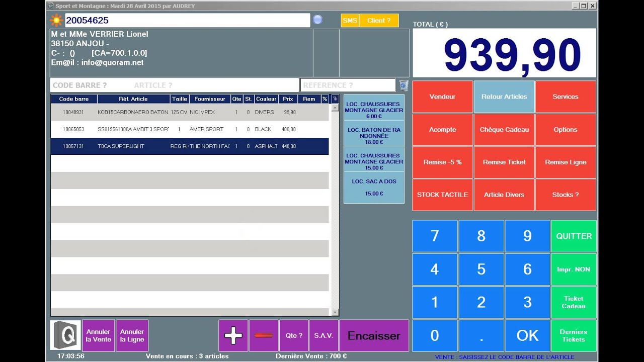The width and height of the screenshot is (644, 362).
Task: Click the Prix column header
Action: (x=288, y=99)
